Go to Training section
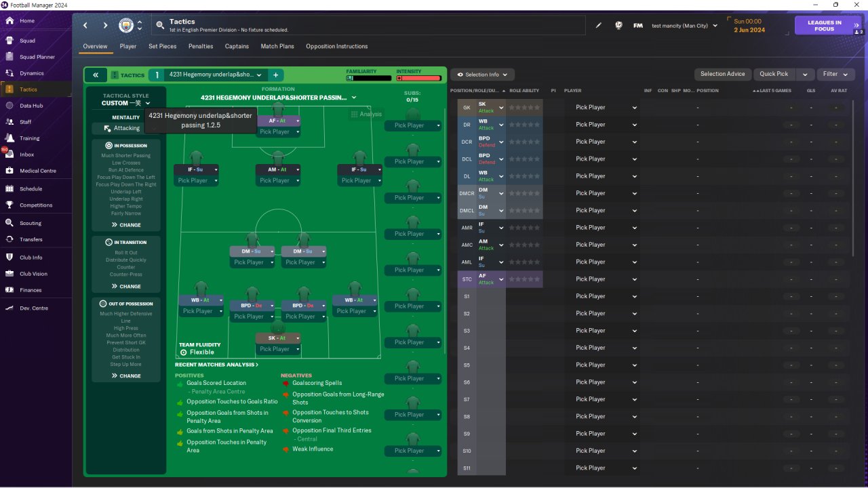The image size is (868, 488). 29,138
